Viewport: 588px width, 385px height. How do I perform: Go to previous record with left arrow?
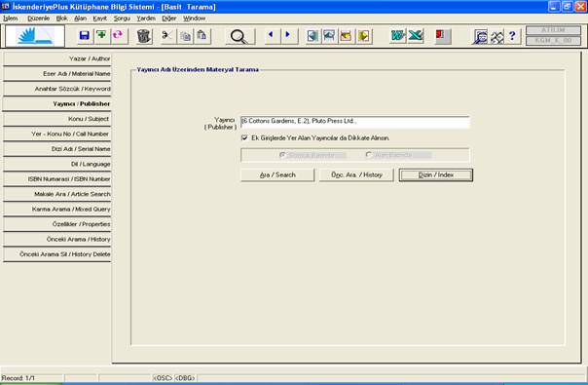pyautogui.click(x=272, y=36)
